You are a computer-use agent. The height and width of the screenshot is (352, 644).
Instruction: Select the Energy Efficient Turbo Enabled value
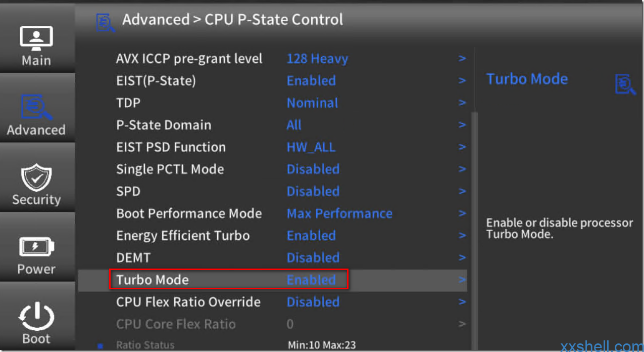tap(311, 236)
